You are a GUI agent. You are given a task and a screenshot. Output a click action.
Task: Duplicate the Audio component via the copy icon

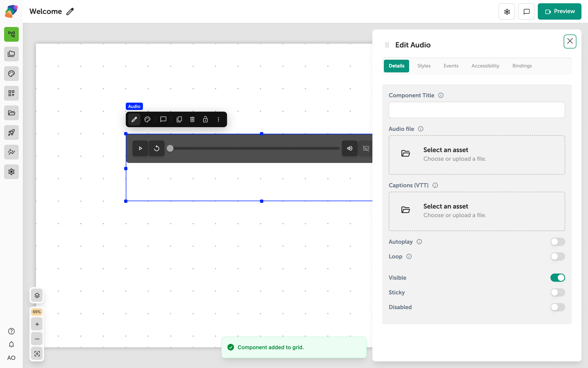pos(179,120)
